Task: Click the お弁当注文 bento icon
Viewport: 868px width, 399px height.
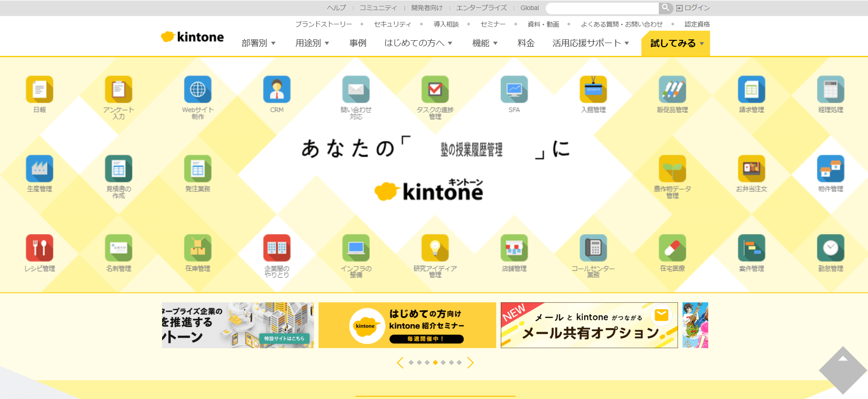Action: (752, 169)
